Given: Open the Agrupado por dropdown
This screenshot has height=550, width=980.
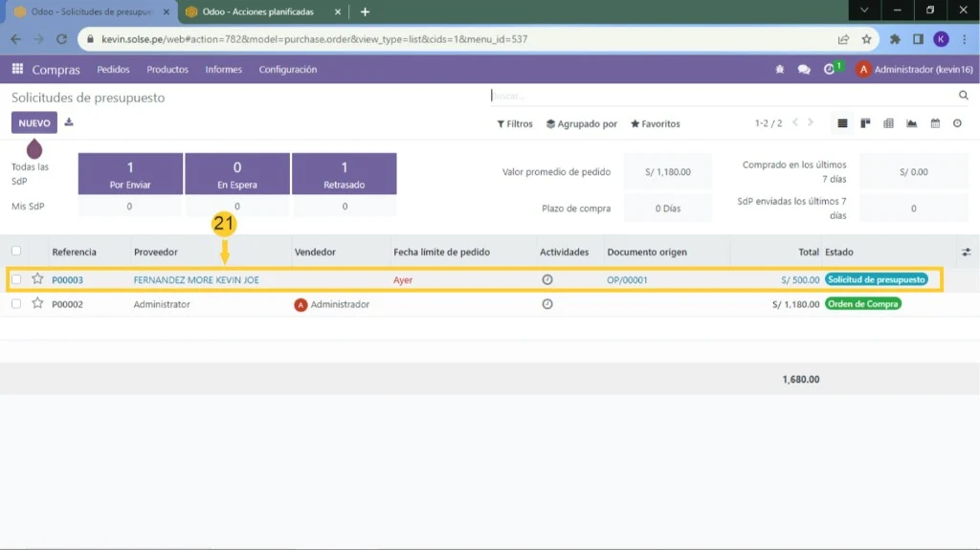Looking at the screenshot, I should tap(581, 123).
